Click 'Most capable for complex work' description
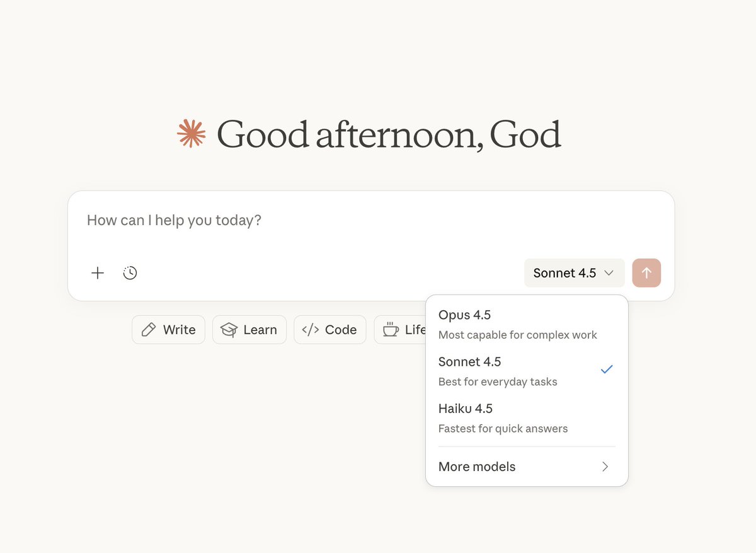 click(518, 335)
